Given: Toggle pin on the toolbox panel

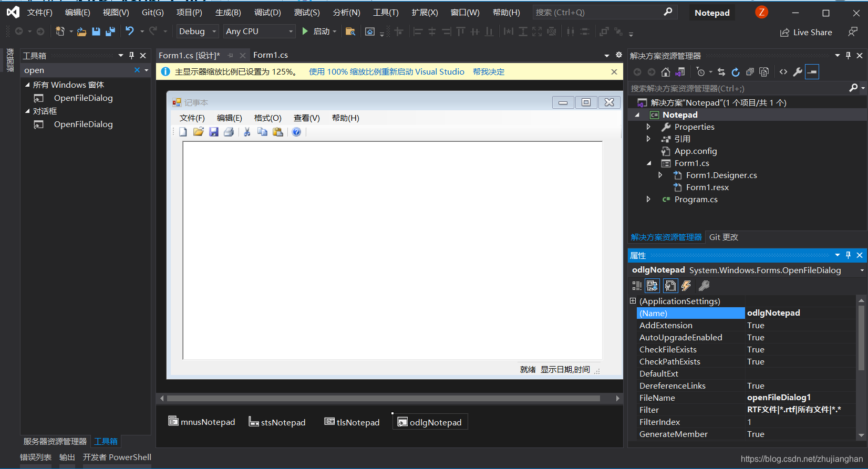Looking at the screenshot, I should tap(131, 55).
